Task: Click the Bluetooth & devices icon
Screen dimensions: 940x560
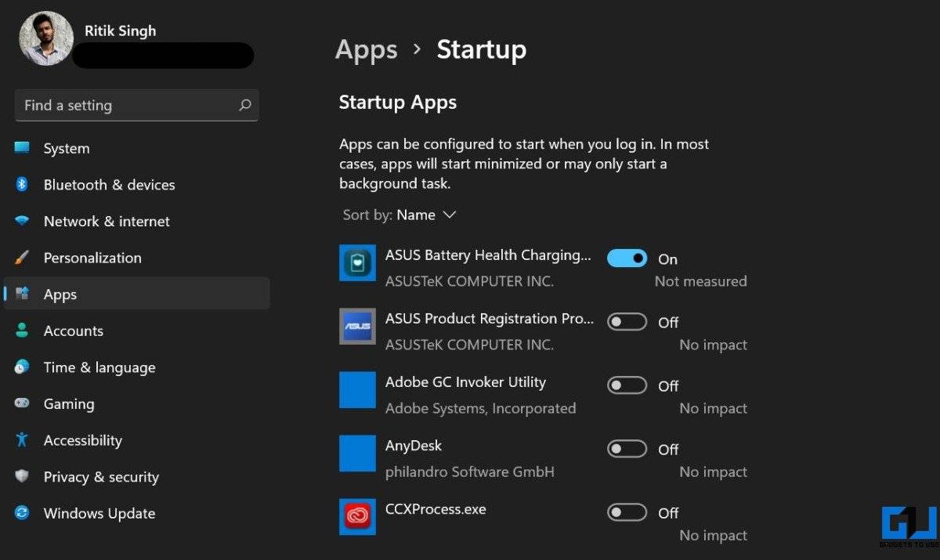Action: coord(22,185)
